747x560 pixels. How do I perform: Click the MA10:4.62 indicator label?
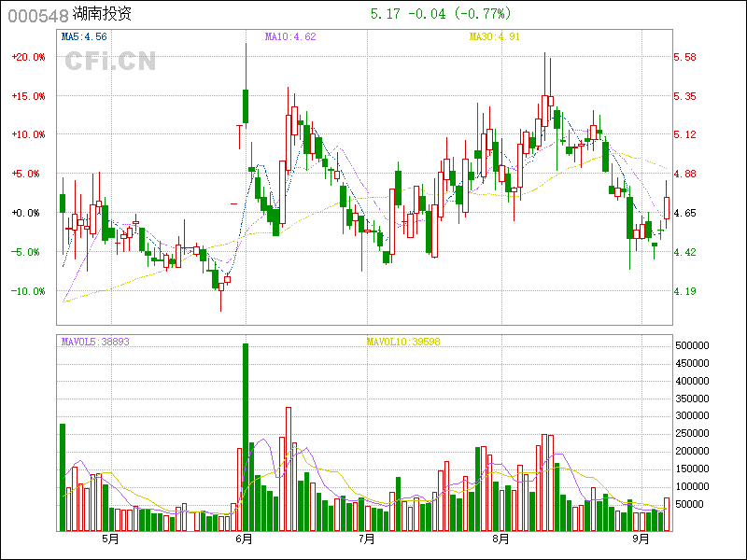(290, 36)
